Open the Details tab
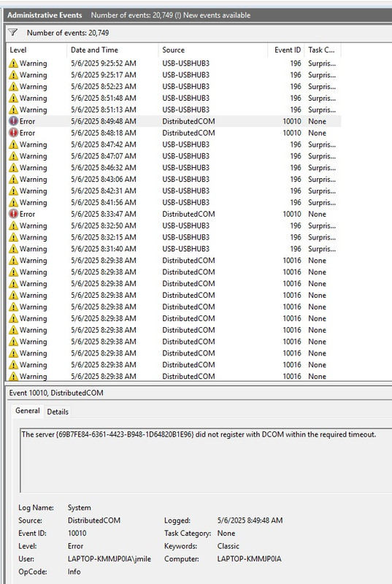The width and height of the screenshot is (392, 584). click(x=58, y=412)
